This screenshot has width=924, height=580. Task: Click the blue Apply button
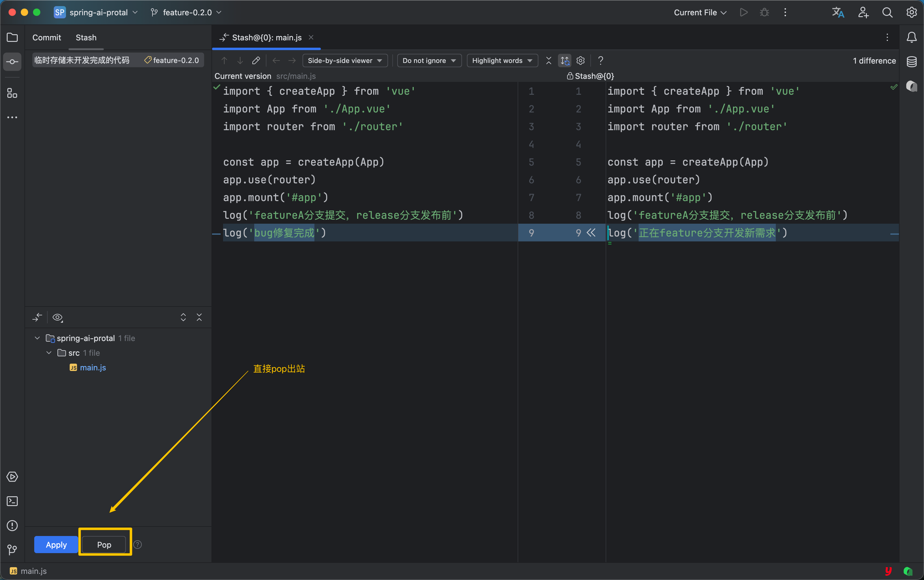[x=56, y=544]
